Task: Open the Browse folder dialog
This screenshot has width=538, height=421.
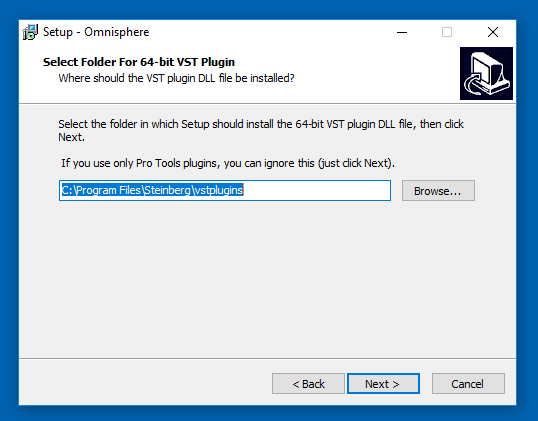Action: [438, 190]
